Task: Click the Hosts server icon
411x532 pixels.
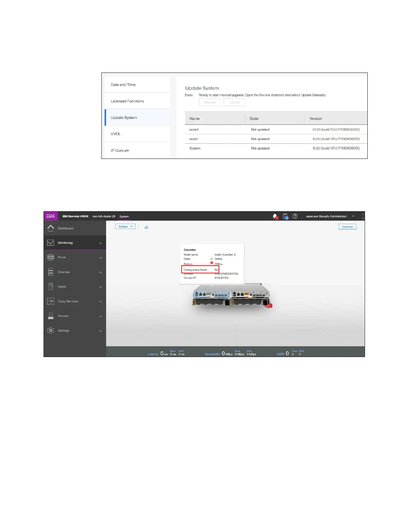Action: pos(51,286)
